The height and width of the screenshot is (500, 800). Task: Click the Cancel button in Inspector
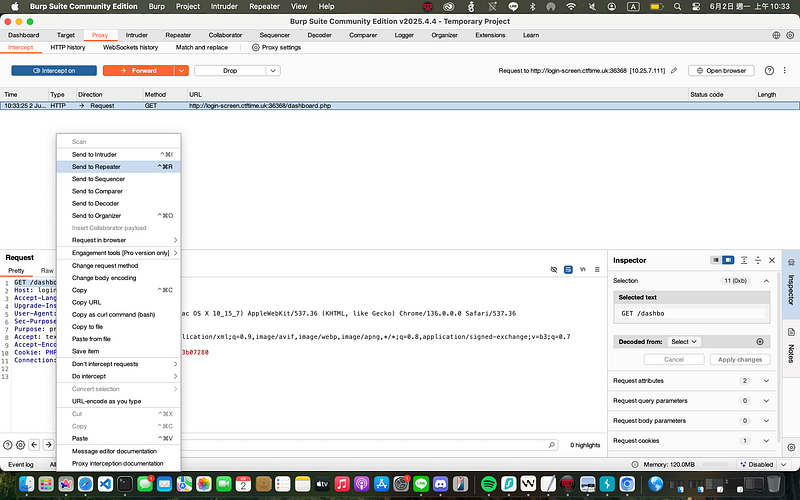673,360
